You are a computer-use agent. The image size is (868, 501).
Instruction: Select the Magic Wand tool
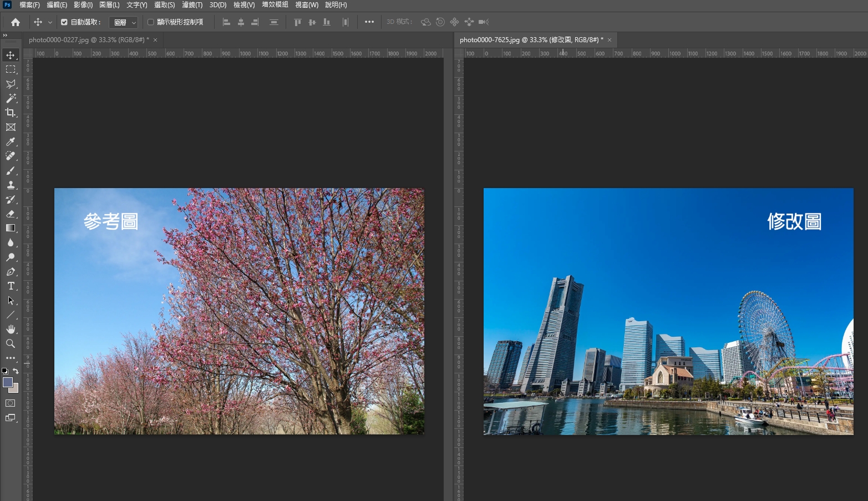tap(10, 98)
